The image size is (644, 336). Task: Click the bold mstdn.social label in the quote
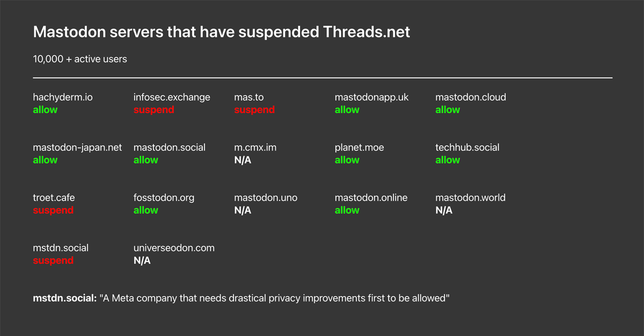pyautogui.click(x=65, y=298)
